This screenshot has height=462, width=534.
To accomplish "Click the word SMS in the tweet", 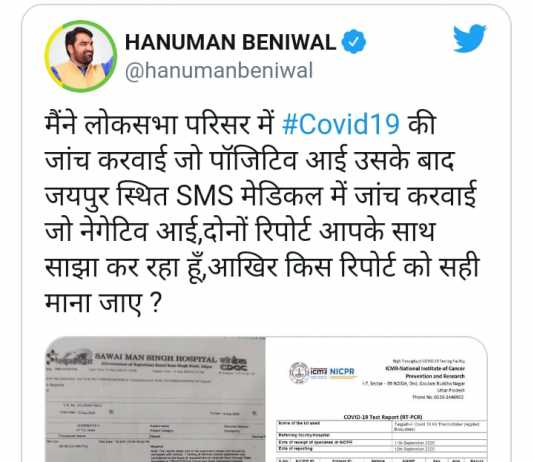I will click(205, 196).
